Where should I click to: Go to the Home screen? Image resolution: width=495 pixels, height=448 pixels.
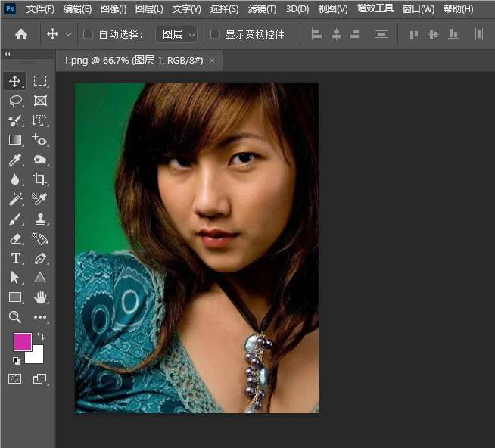coord(21,34)
